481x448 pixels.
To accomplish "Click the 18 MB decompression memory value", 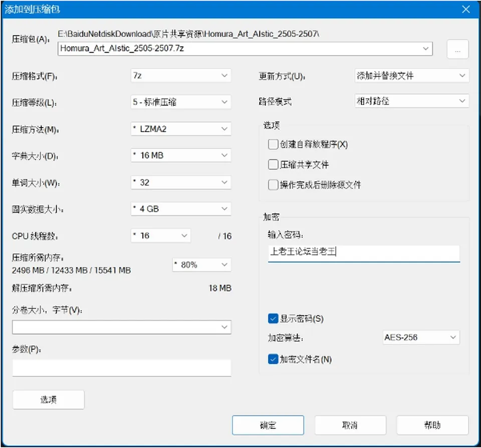I will click(220, 288).
